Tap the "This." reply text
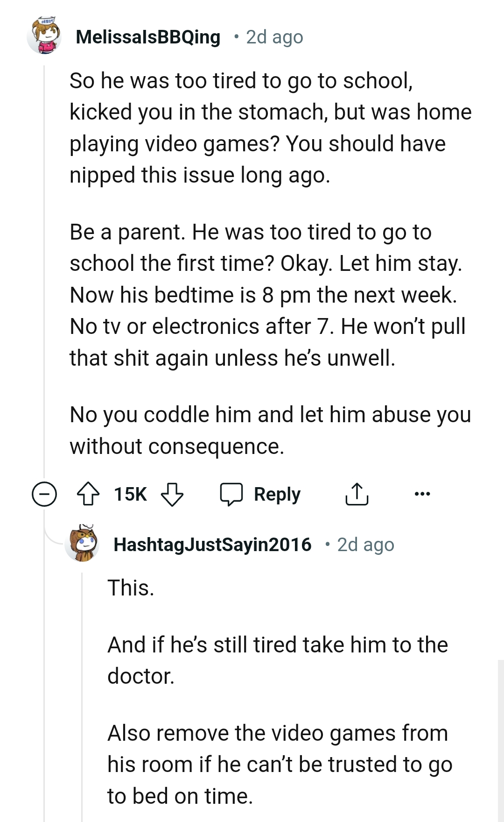 click(131, 588)
